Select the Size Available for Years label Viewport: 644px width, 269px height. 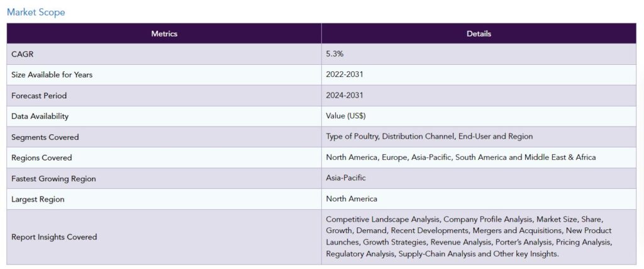pos(52,75)
